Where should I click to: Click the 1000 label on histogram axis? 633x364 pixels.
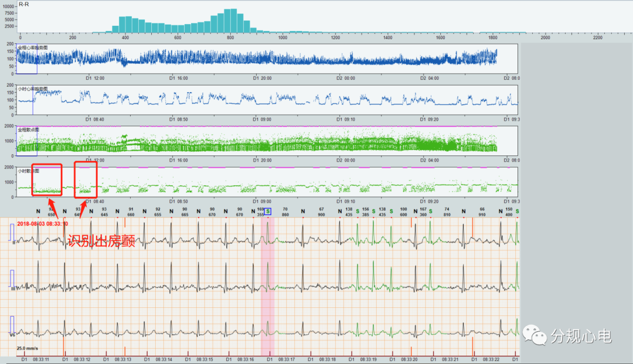pos(283,38)
